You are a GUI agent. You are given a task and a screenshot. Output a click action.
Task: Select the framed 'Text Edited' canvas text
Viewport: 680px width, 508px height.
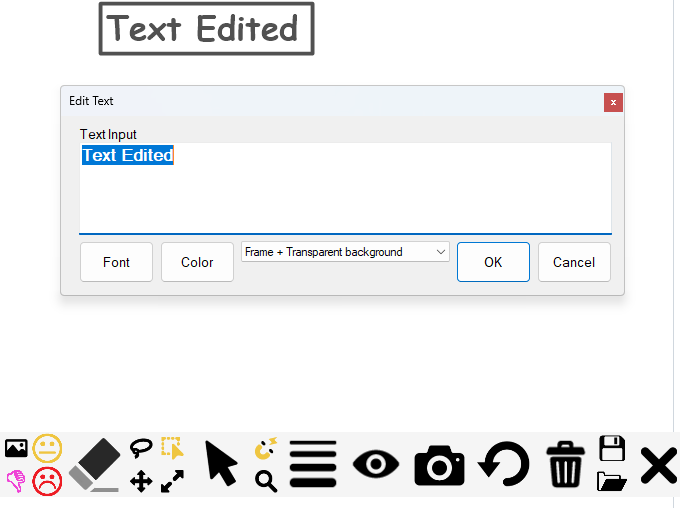(x=206, y=29)
